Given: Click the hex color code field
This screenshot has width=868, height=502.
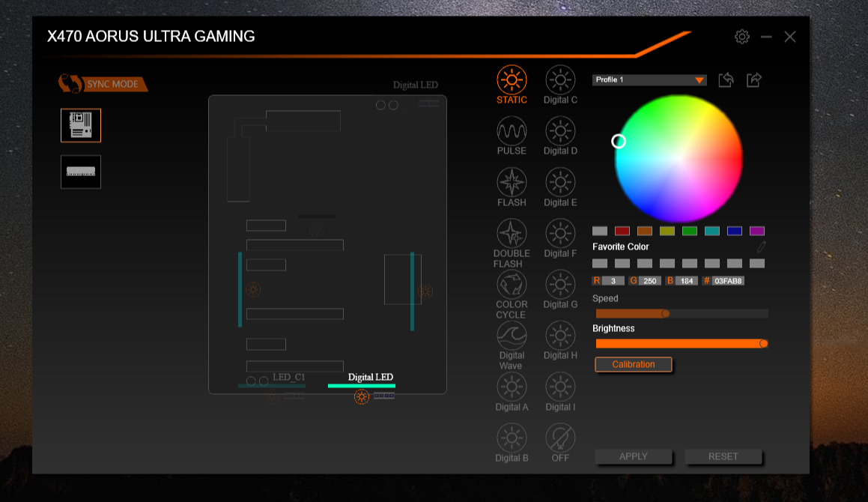Looking at the screenshot, I should (728, 281).
